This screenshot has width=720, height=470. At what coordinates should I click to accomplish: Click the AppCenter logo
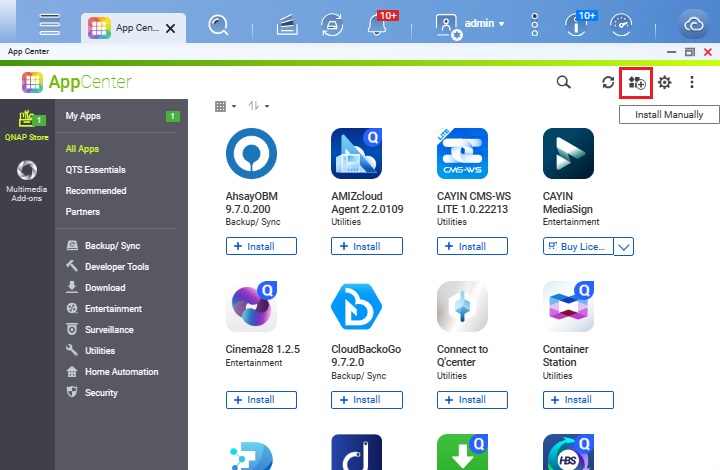[x=77, y=82]
